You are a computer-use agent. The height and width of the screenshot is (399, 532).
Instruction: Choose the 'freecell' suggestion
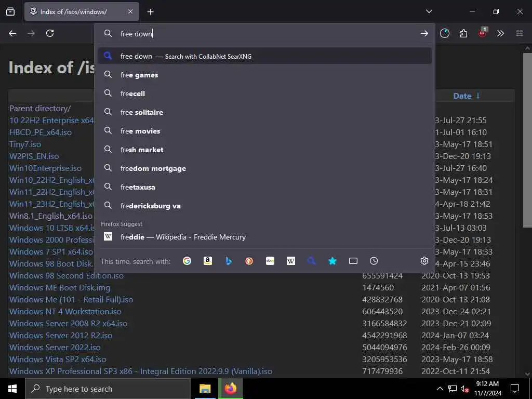(x=264, y=94)
